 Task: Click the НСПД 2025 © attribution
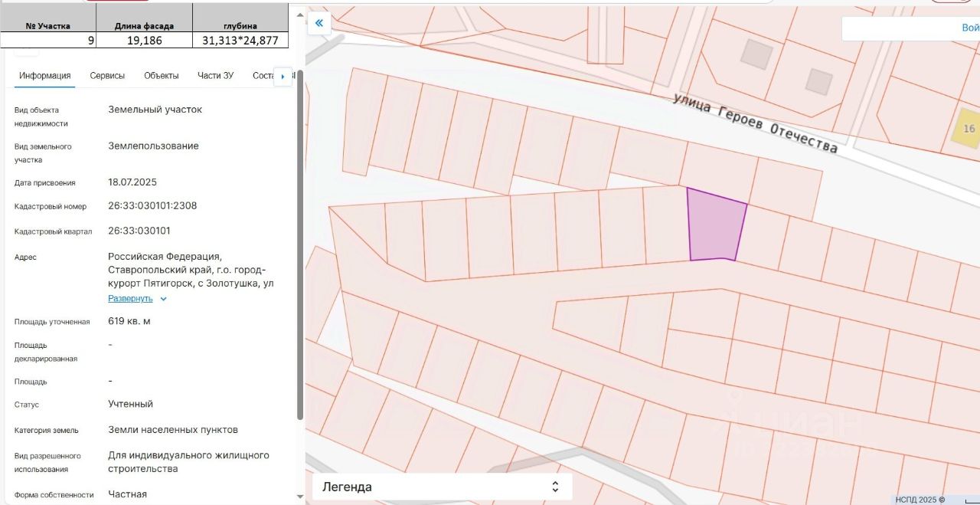[x=920, y=500]
